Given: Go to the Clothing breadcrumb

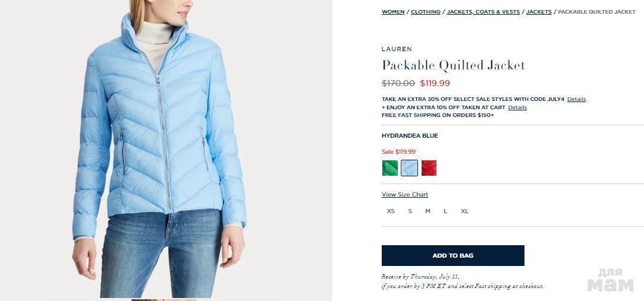Looking at the screenshot, I should 426,12.
